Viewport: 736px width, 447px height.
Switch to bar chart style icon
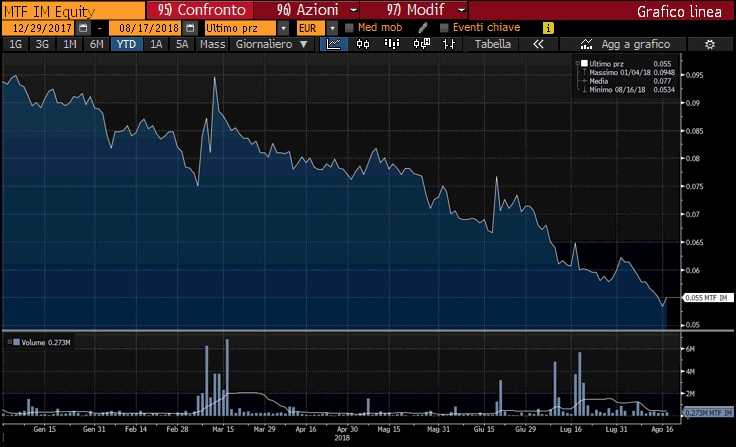391,44
